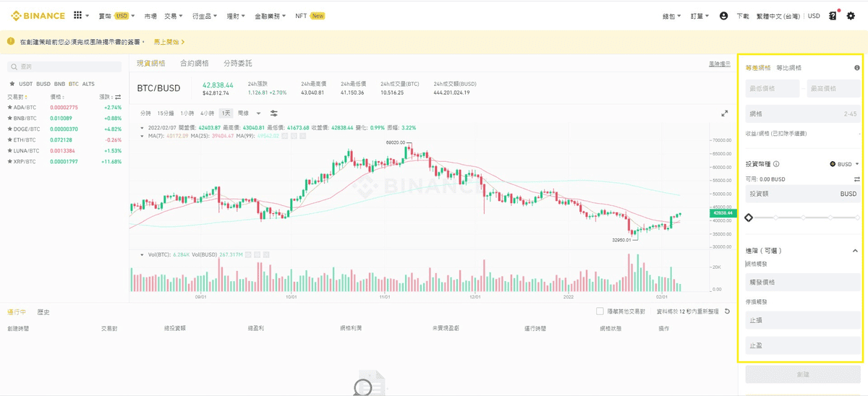Click the info icon beside 投資幣種
868x396 pixels.
(x=776, y=164)
